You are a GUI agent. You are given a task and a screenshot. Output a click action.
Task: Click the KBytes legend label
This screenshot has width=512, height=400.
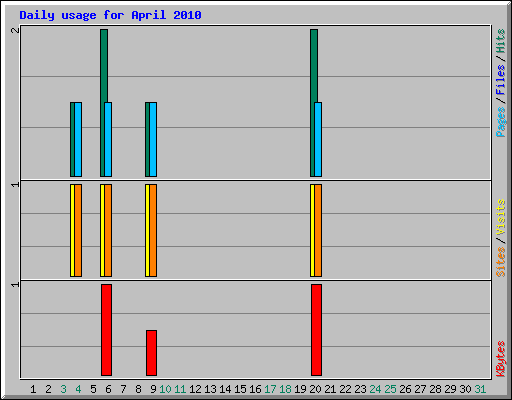point(500,359)
